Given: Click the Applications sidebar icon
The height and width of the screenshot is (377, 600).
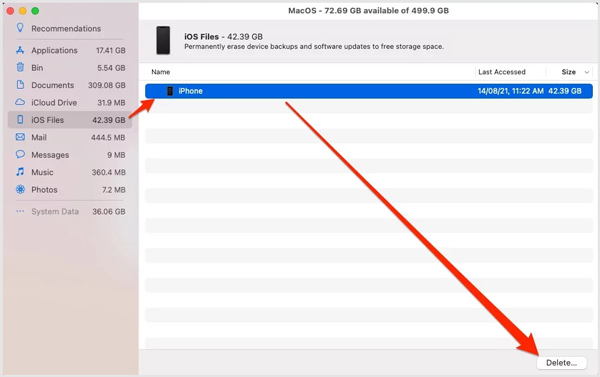Looking at the screenshot, I should pyautogui.click(x=20, y=50).
